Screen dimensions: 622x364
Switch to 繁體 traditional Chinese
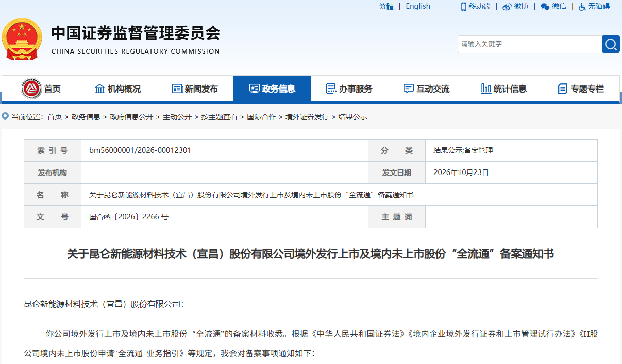point(386,6)
